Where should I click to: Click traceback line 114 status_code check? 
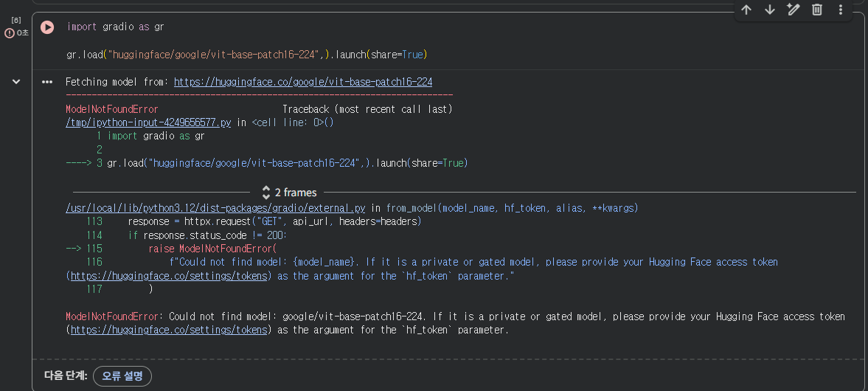point(207,235)
